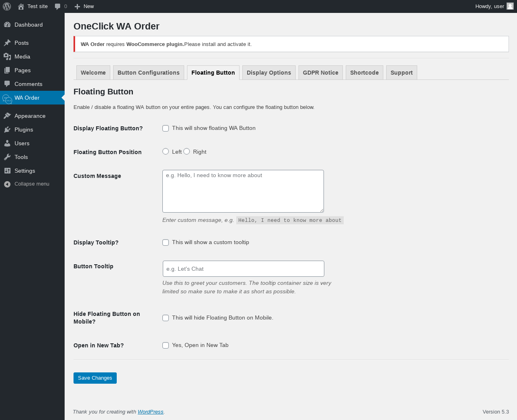Open the Appearance menu label
Image resolution: width=517 pixels, height=420 pixels.
(x=30, y=116)
